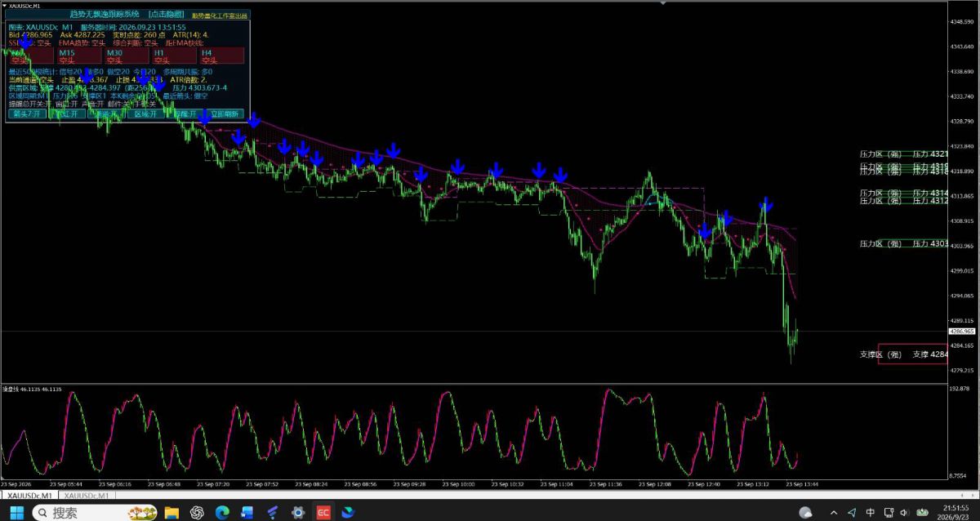Open the weather widget in the taskbar
Viewport: 980px width, 521px height.
pos(805,513)
